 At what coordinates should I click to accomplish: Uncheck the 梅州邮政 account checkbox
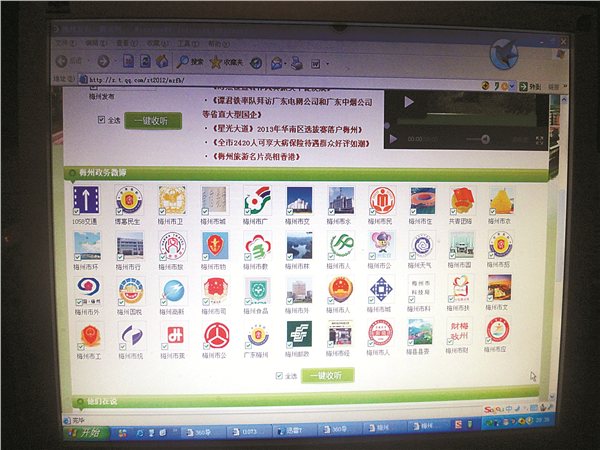(290, 346)
